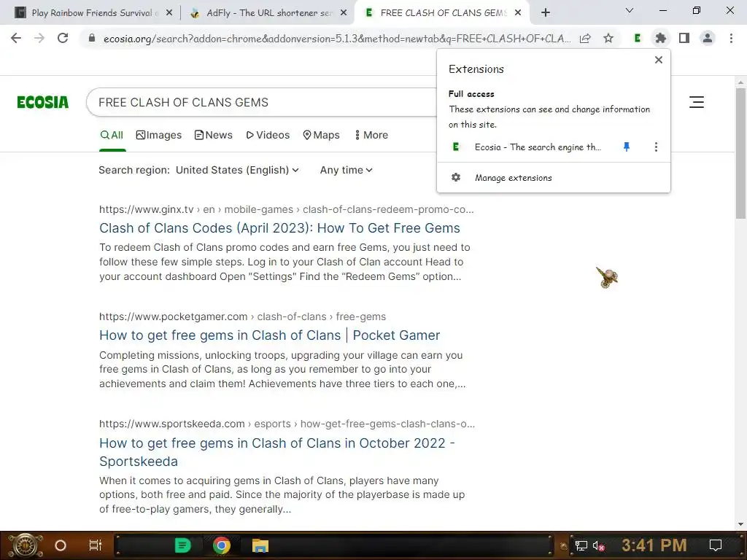This screenshot has width=747, height=560.
Task: Open File Explorer from the taskbar
Action: [260, 545]
